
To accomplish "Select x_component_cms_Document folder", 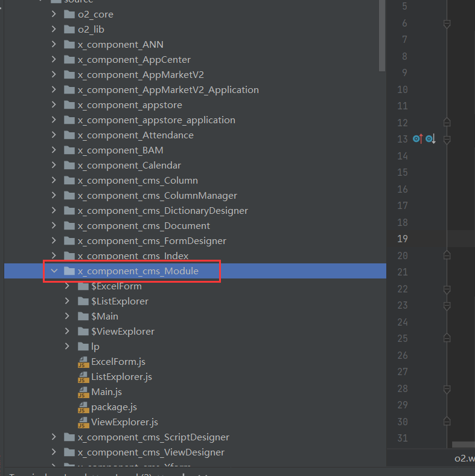I will pos(144,226).
